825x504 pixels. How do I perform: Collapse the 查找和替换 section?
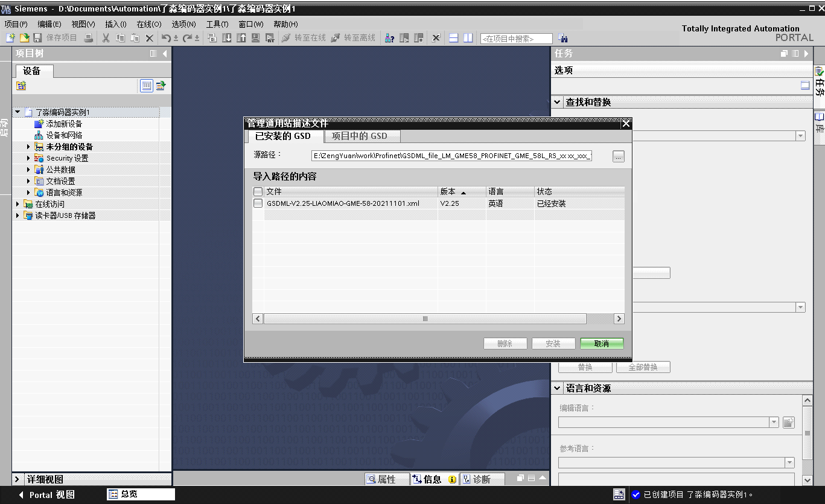point(557,102)
